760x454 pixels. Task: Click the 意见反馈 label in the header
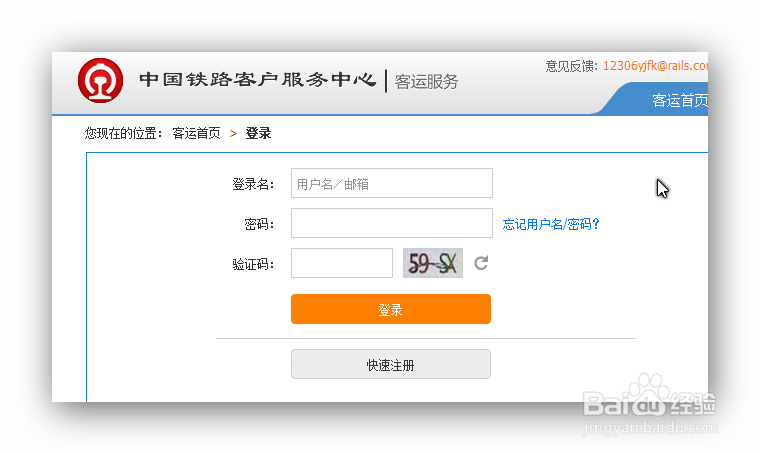571,66
